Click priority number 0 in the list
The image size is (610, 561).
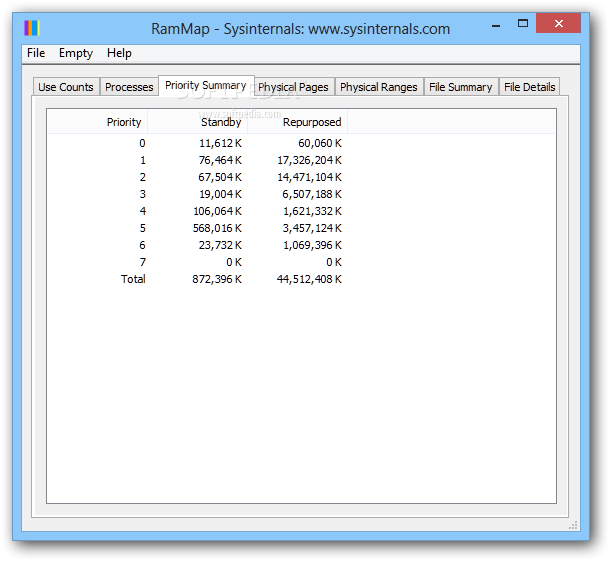click(x=142, y=143)
